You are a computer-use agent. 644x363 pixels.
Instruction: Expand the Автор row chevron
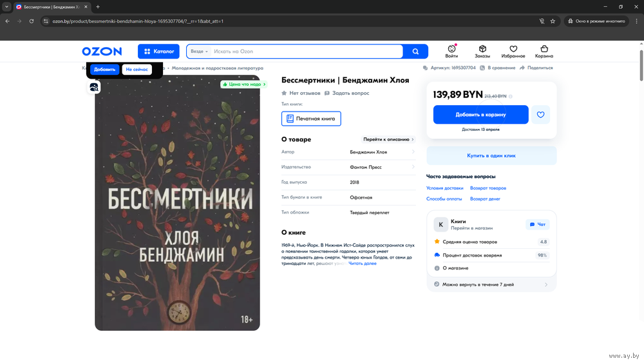[x=413, y=152]
